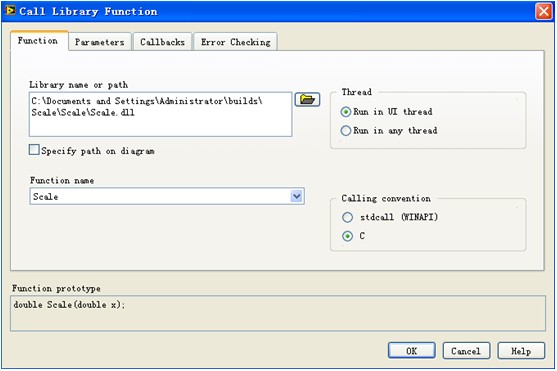Open Help for this dialog
Viewport: 557px width, 371px height.
tap(521, 351)
